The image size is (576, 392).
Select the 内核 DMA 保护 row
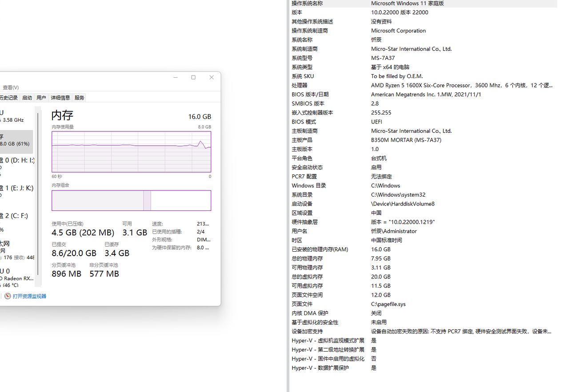(423, 313)
